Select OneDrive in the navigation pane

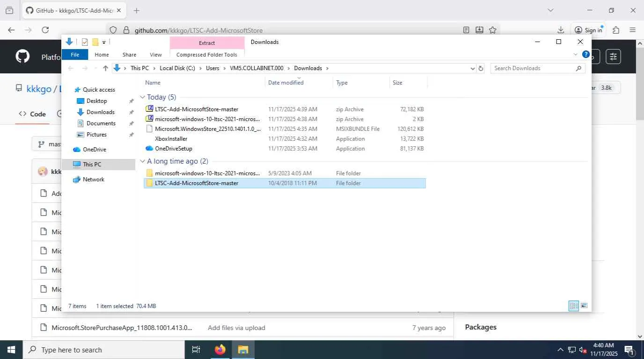point(94,150)
